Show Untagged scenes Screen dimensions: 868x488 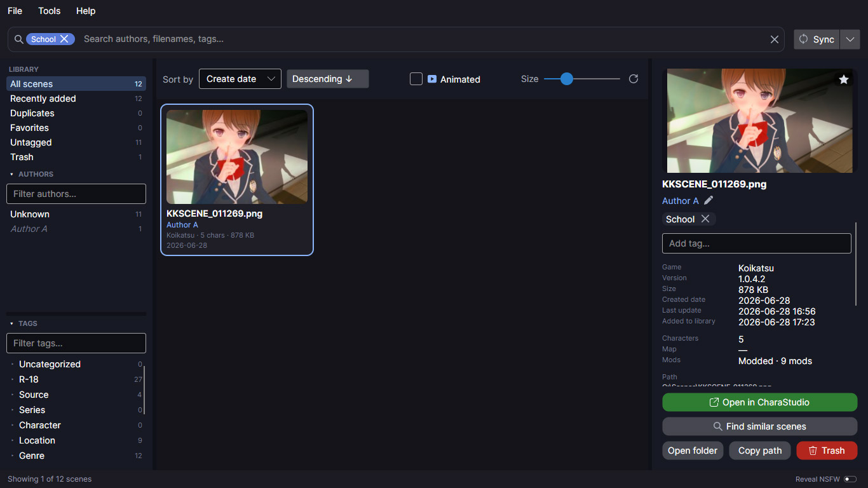(76, 142)
